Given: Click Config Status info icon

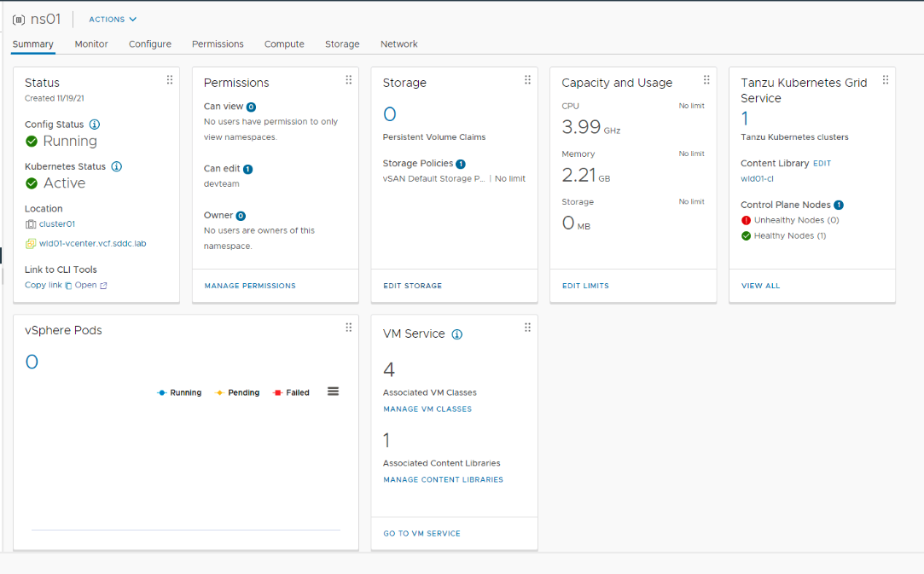Looking at the screenshot, I should (x=95, y=125).
